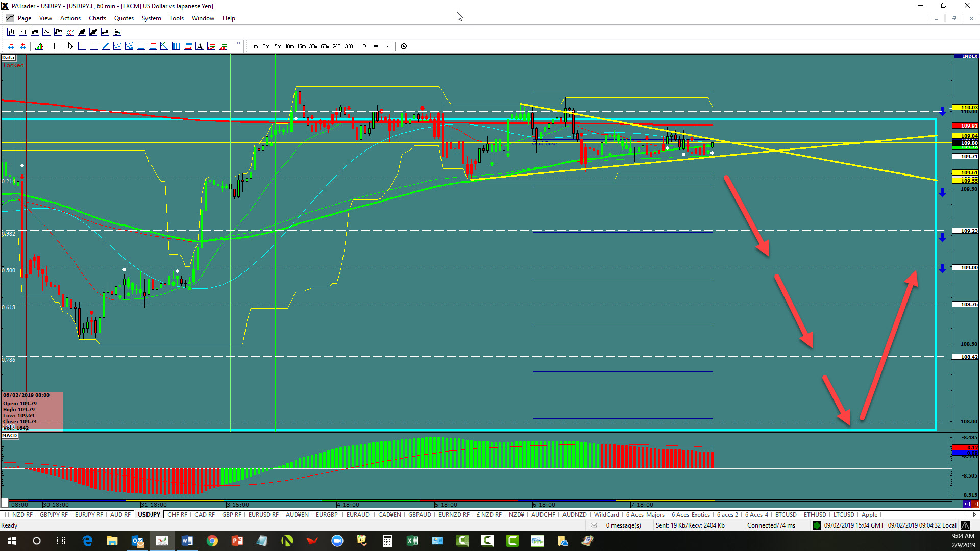Select the line chart style icon
Image resolution: width=980 pixels, height=551 pixels.
click(x=46, y=32)
